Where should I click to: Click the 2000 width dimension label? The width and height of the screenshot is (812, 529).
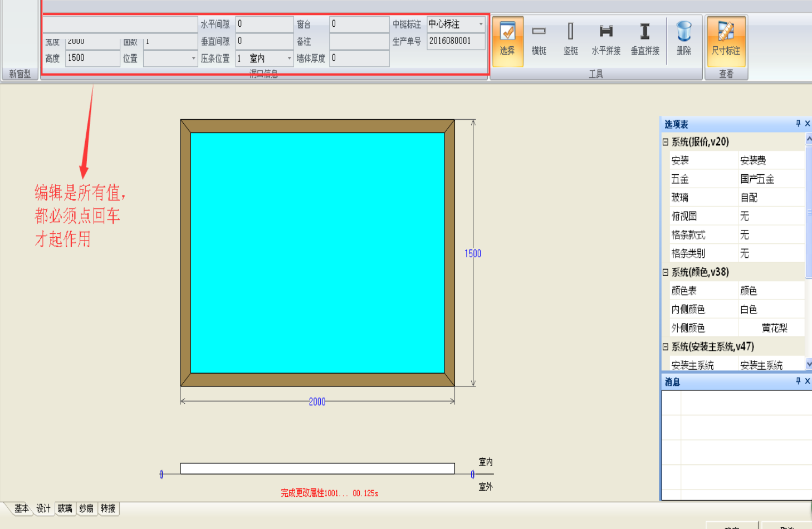coord(317,401)
